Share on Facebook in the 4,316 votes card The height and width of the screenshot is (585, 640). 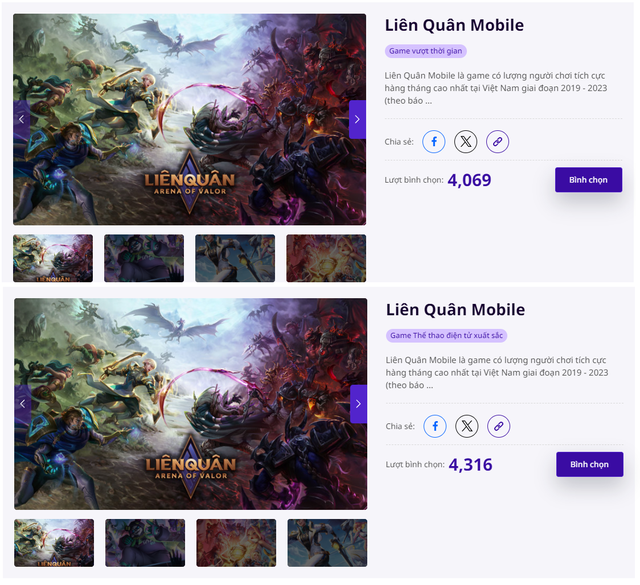click(x=435, y=426)
